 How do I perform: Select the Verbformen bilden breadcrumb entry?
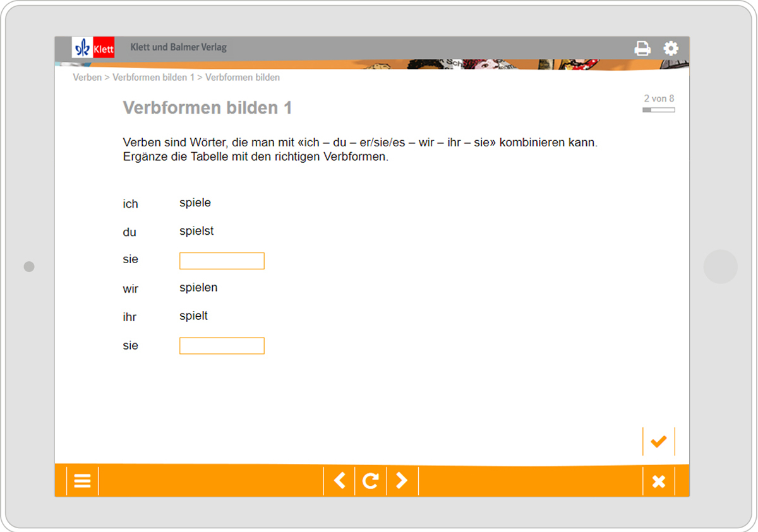(243, 77)
